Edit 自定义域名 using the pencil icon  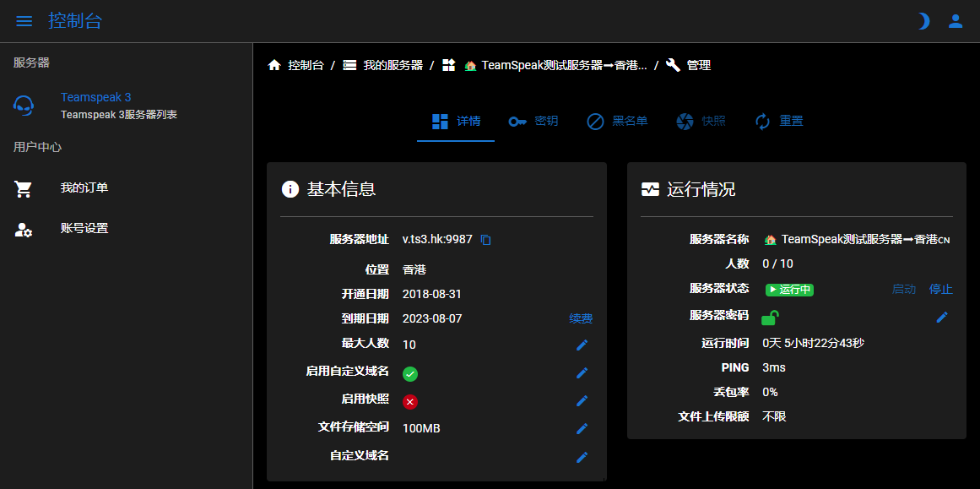582,457
